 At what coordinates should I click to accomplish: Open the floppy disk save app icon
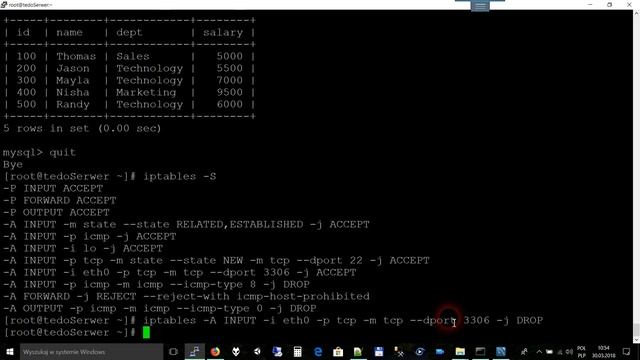(379, 352)
